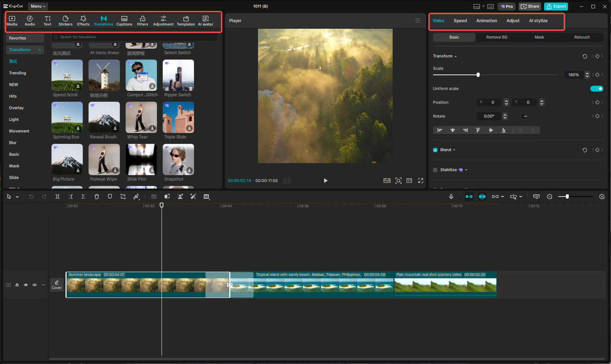Click the Share button
Viewport: 611px width, 364px height.
[x=530, y=6]
